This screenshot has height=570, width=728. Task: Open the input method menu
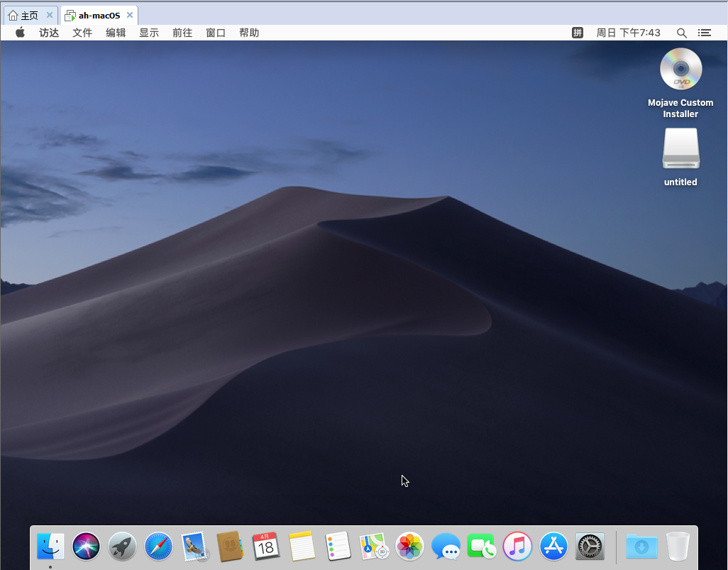pos(578,33)
